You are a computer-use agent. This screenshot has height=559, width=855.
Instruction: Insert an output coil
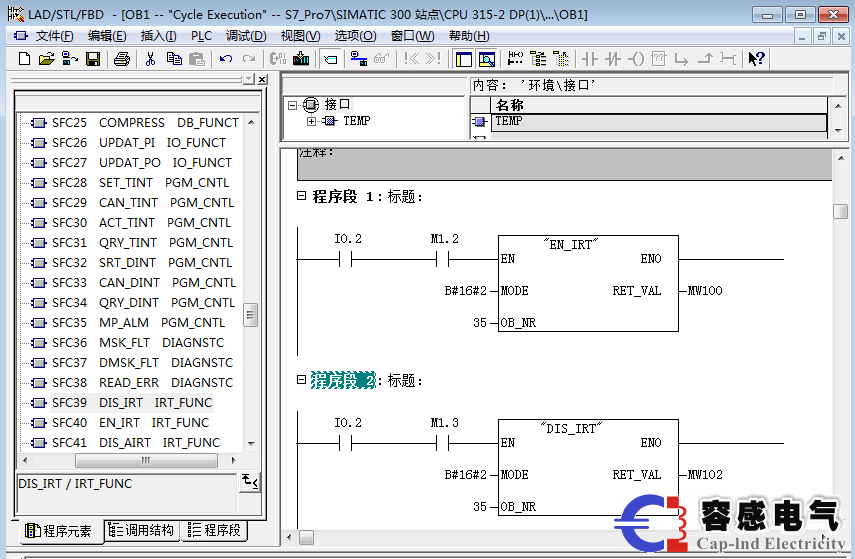(x=636, y=59)
